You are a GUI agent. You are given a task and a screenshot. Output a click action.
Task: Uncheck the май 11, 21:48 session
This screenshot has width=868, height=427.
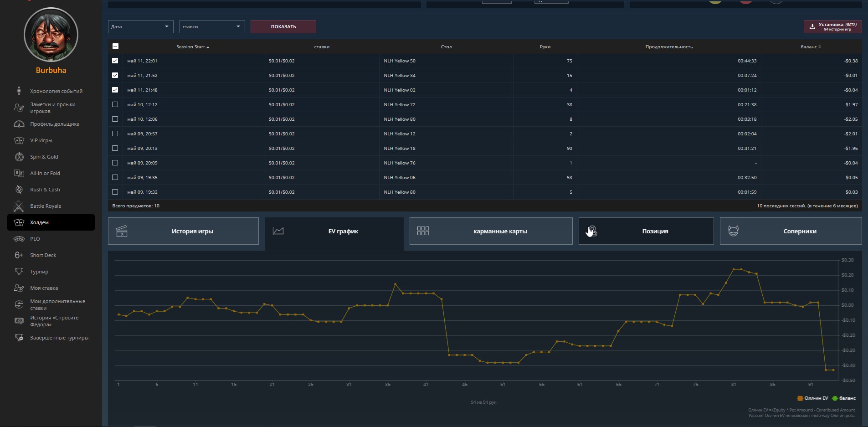(115, 90)
